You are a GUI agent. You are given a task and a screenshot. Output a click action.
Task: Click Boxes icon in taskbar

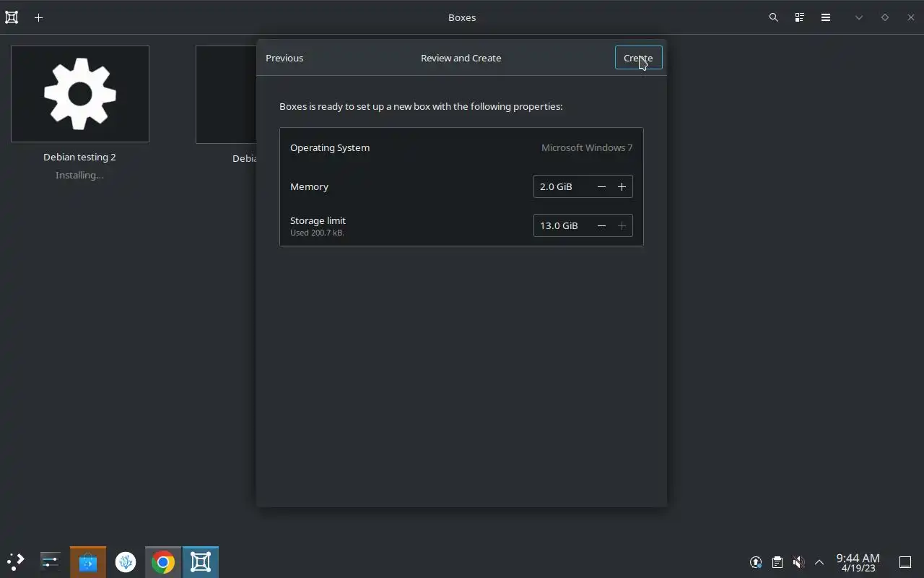click(x=201, y=561)
